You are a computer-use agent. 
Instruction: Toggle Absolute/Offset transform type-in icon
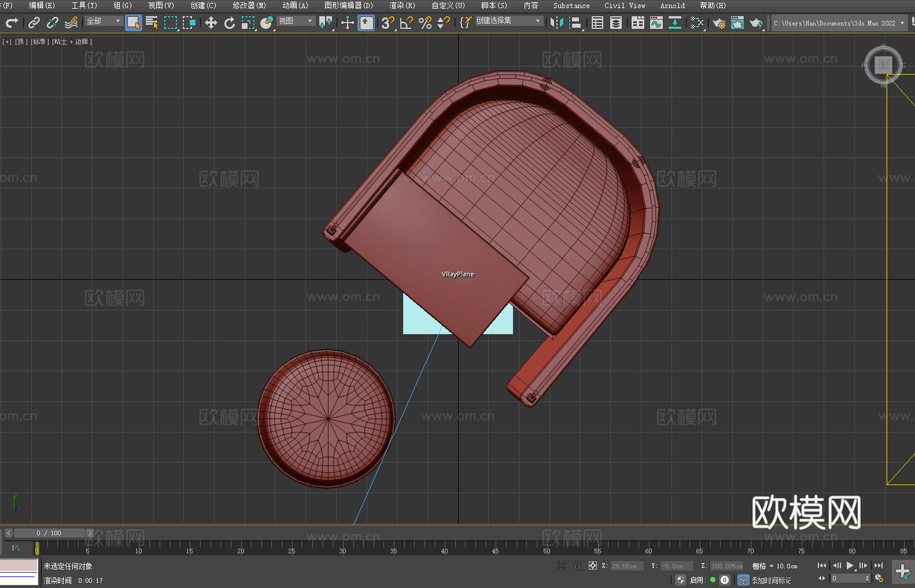point(593,565)
